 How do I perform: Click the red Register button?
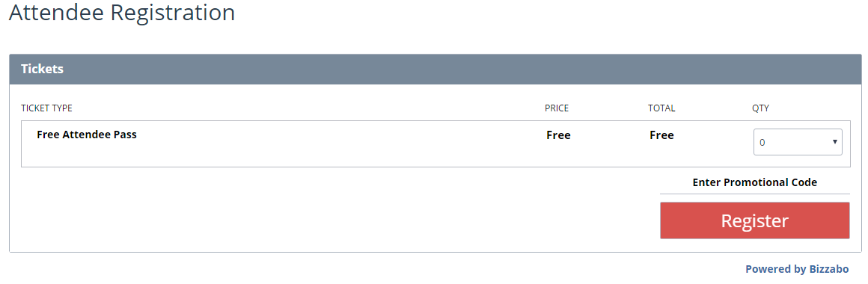[x=754, y=220]
